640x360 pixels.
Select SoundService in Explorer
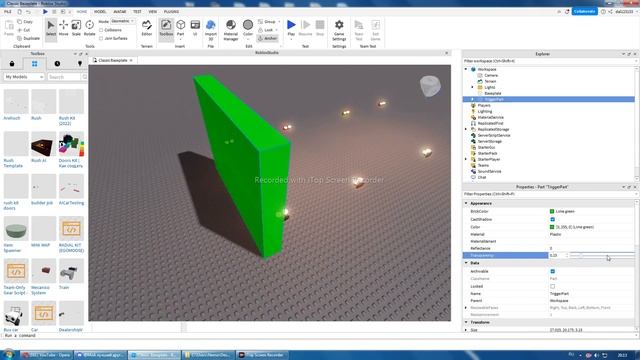click(489, 171)
